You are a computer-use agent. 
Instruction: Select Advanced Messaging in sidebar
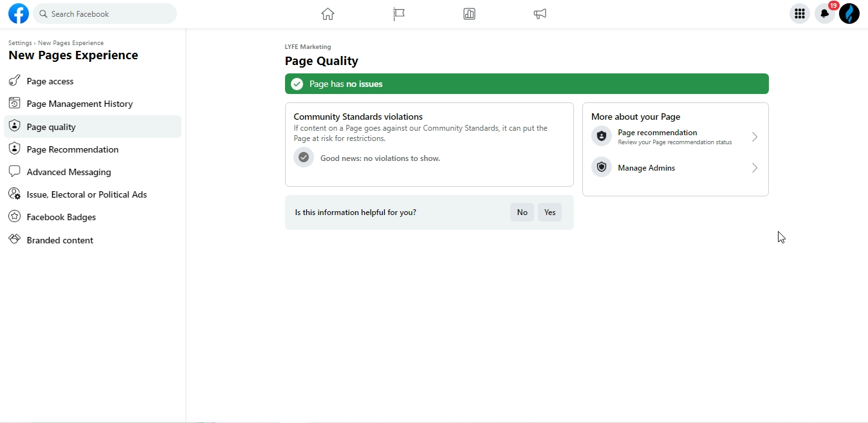(x=93, y=172)
